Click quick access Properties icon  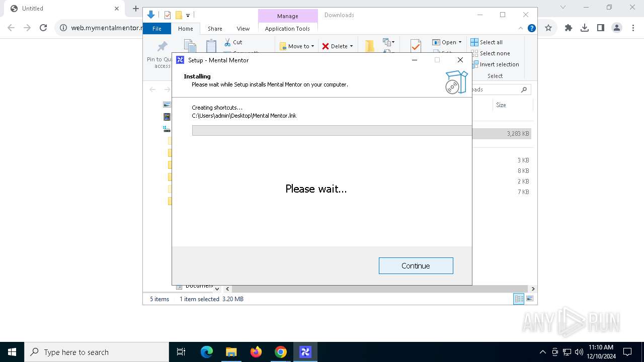[x=168, y=15]
